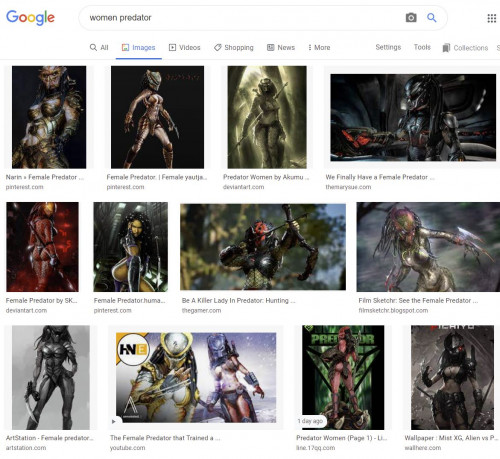
Task: Open the 'Wallpaper : Mist XG, Alien vs P' image
Action: pyautogui.click(x=452, y=378)
